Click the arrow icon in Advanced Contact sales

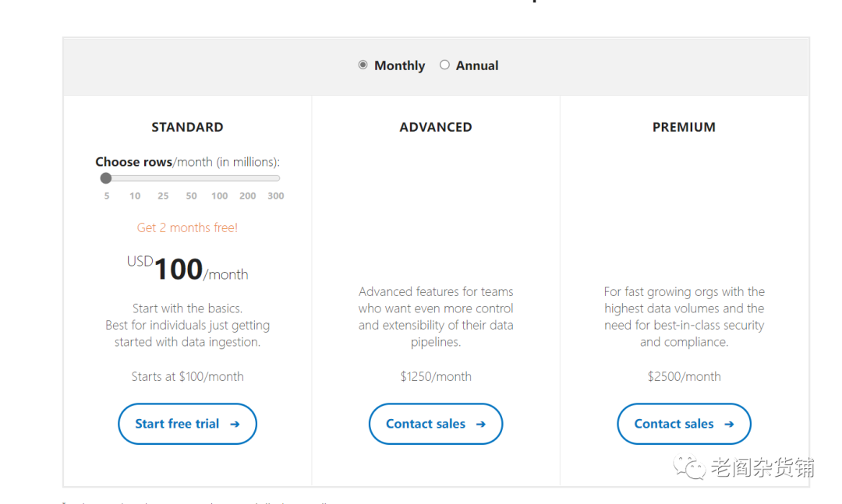coord(481,425)
